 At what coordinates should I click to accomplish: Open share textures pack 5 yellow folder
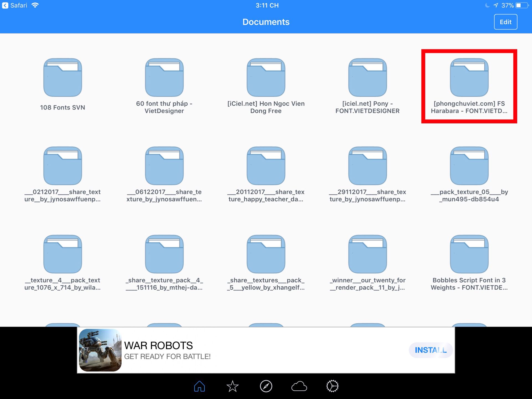(266, 254)
